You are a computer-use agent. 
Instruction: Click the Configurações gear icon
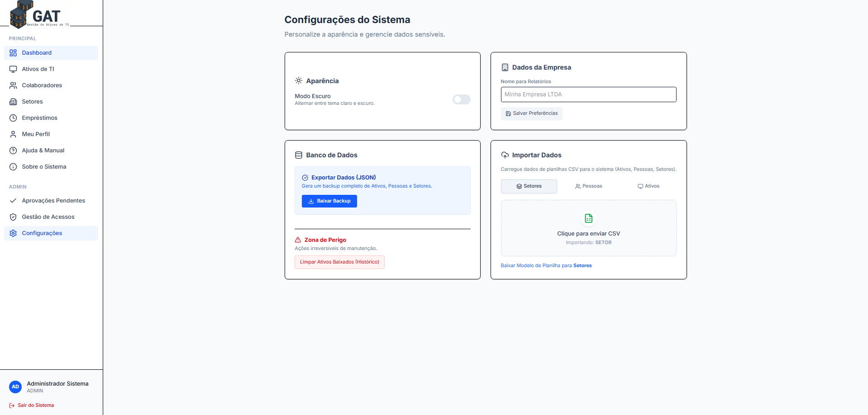13,233
